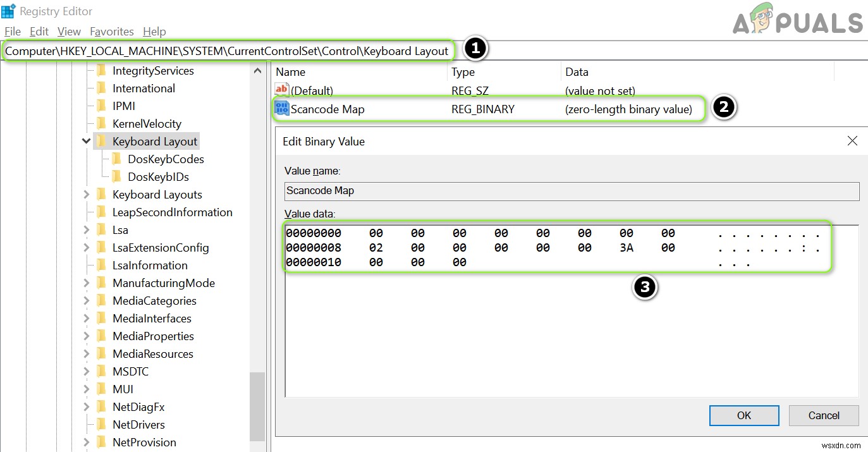Viewport: 868px width, 452px height.
Task: Open the Edit menu
Action: coord(39,32)
